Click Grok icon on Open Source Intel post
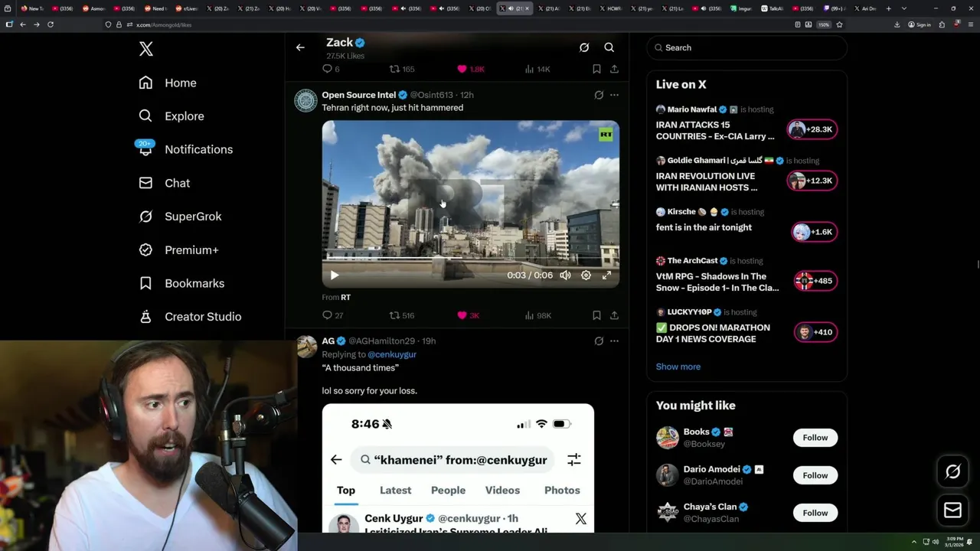Screen dimensions: 980x551 point(599,95)
